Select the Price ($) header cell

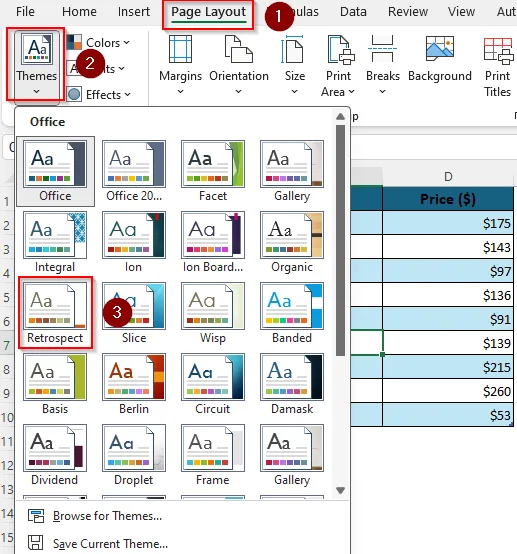448,199
